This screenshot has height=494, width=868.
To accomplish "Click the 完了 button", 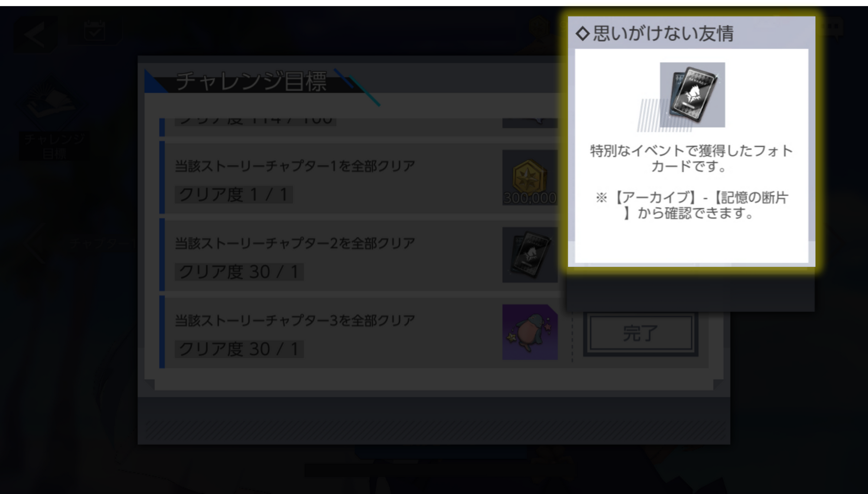I will click(641, 333).
